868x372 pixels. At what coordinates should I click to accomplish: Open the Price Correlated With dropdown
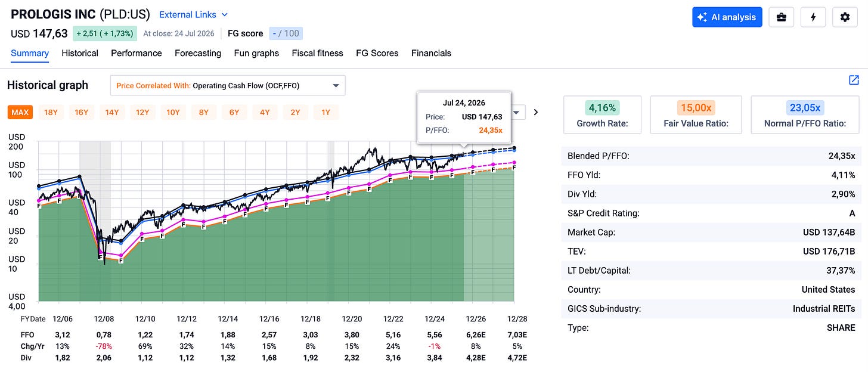228,85
